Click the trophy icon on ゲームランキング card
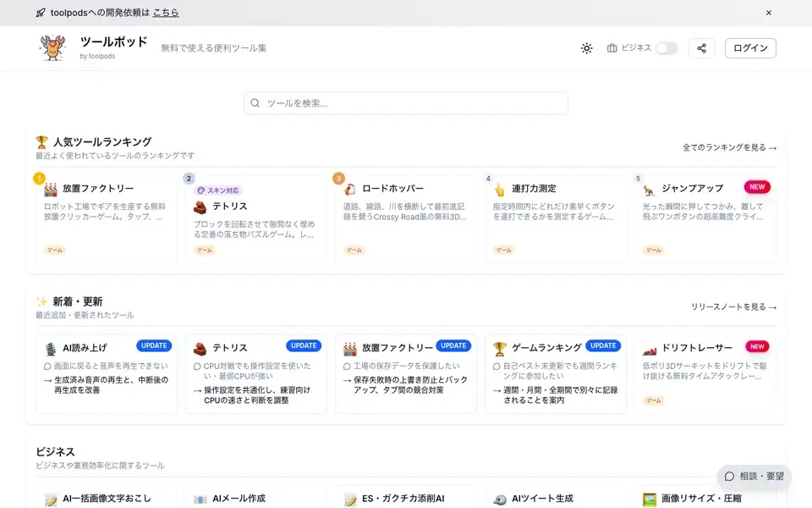812x508 pixels. click(500, 349)
